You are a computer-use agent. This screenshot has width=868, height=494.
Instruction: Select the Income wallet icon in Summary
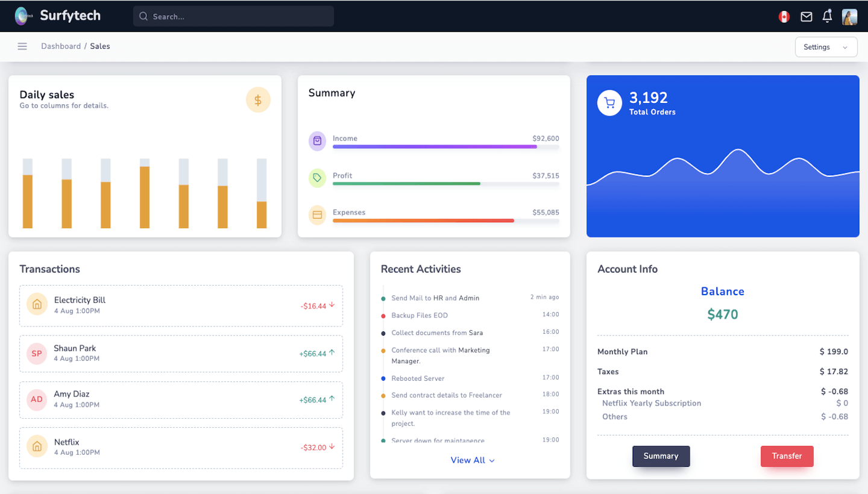[317, 140]
